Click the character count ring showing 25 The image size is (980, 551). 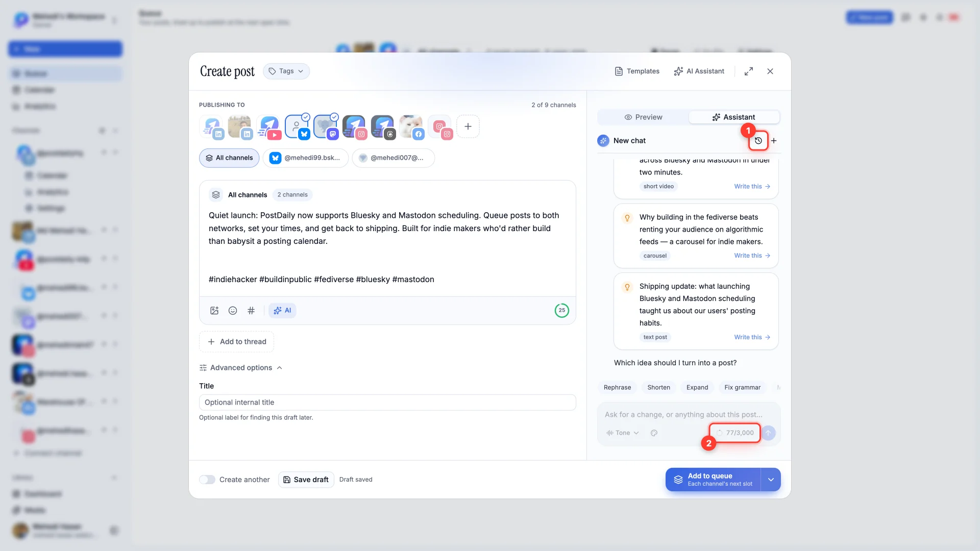click(x=562, y=310)
